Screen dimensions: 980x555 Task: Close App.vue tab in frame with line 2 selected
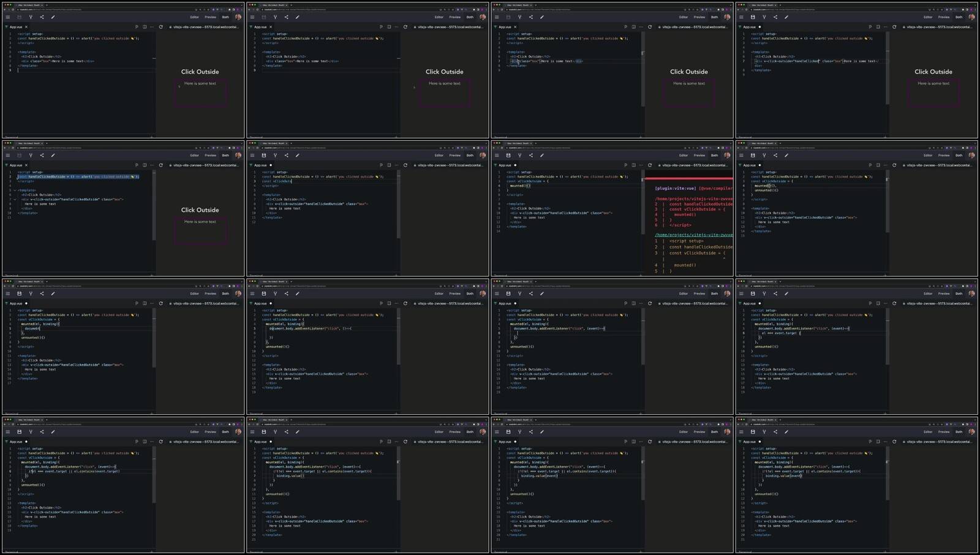pos(26,165)
